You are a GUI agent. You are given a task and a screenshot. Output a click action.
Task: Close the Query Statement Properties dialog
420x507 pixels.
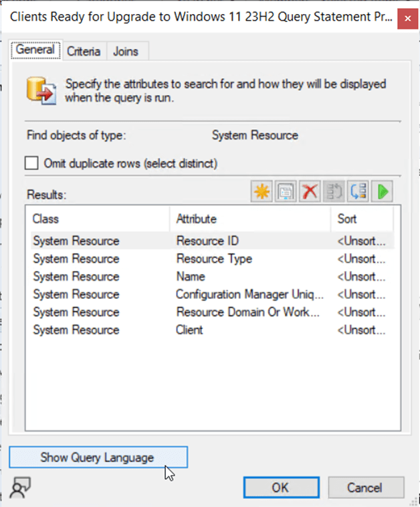[406, 20]
